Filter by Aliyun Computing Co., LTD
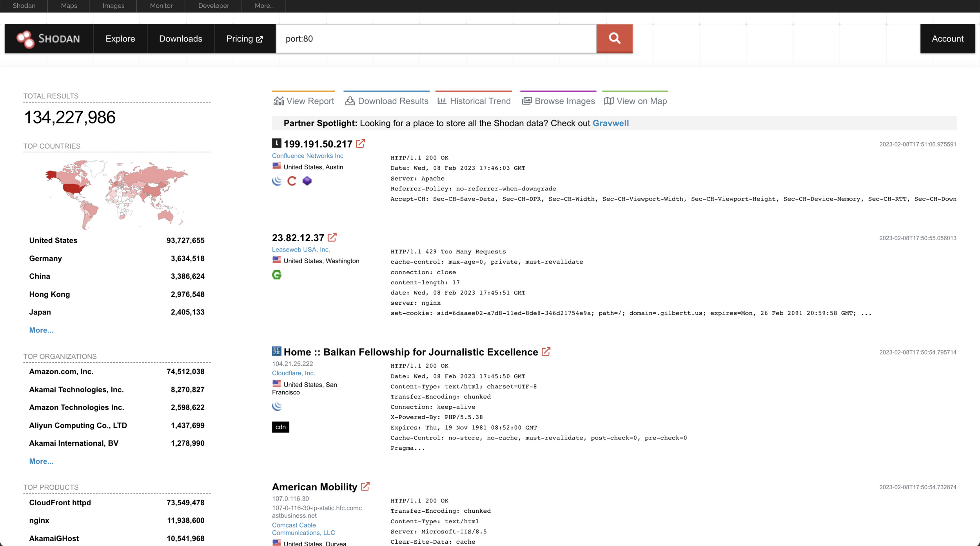This screenshot has height=546, width=980. [117, 425]
